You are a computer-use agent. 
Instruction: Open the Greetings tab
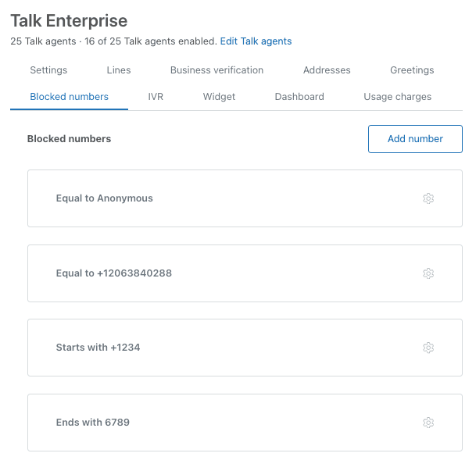click(412, 70)
